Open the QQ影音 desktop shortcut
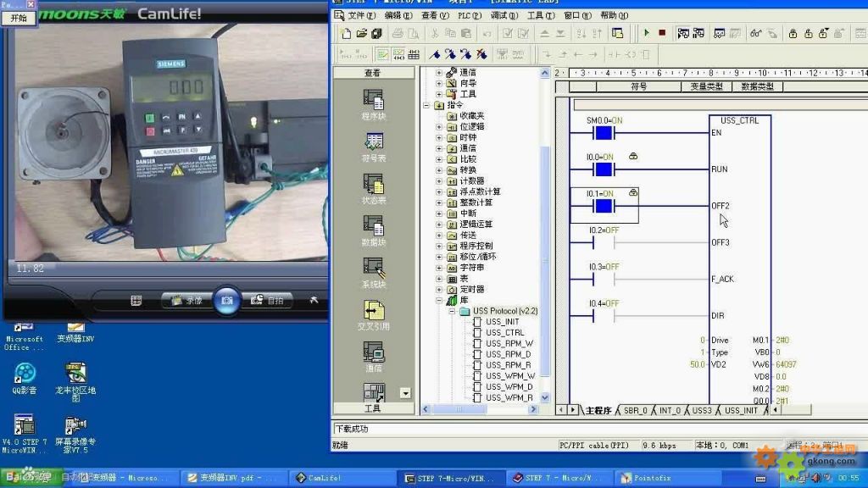The width and height of the screenshot is (868, 488). click(x=25, y=379)
